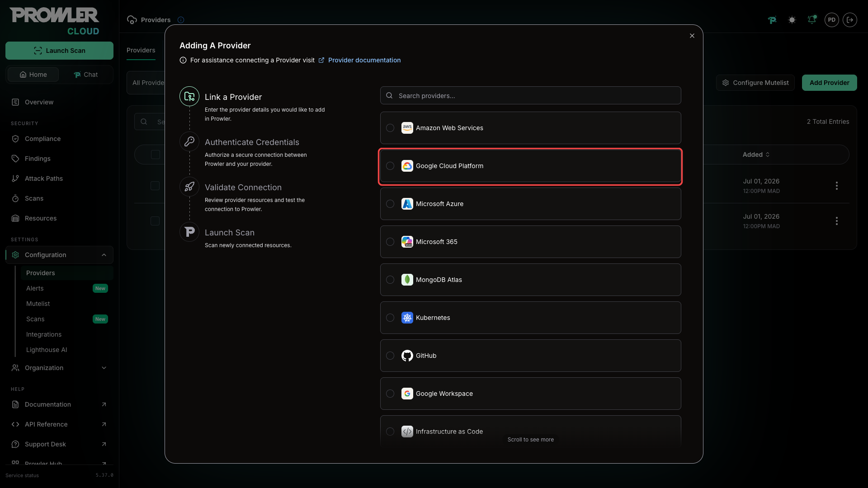Click the Microsoft Azure logo icon
This screenshot has height=488, width=868.
pyautogui.click(x=407, y=204)
